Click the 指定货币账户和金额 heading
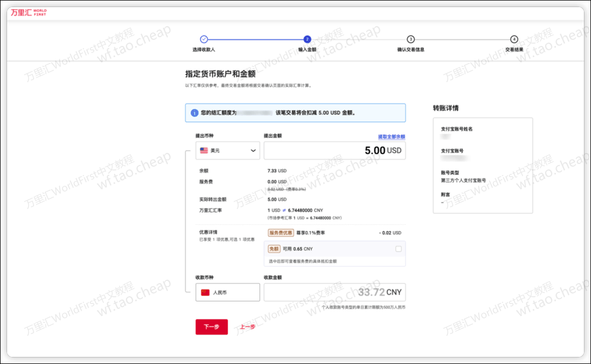 click(x=220, y=74)
